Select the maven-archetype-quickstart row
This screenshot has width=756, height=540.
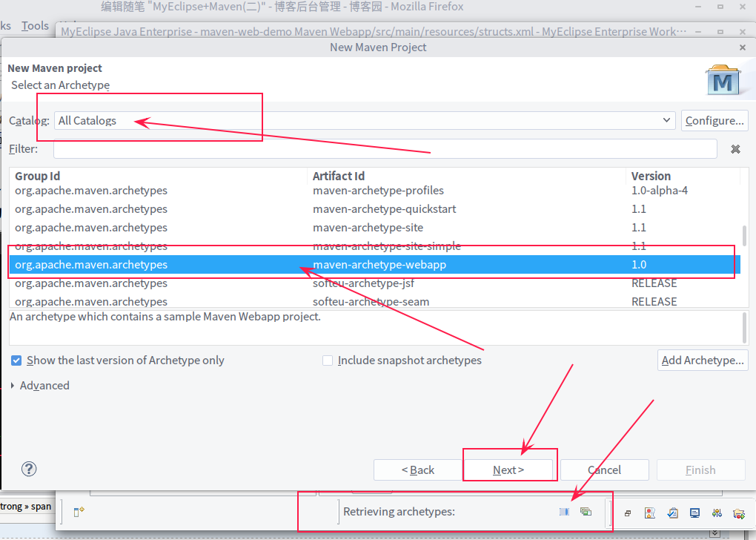(x=374, y=209)
